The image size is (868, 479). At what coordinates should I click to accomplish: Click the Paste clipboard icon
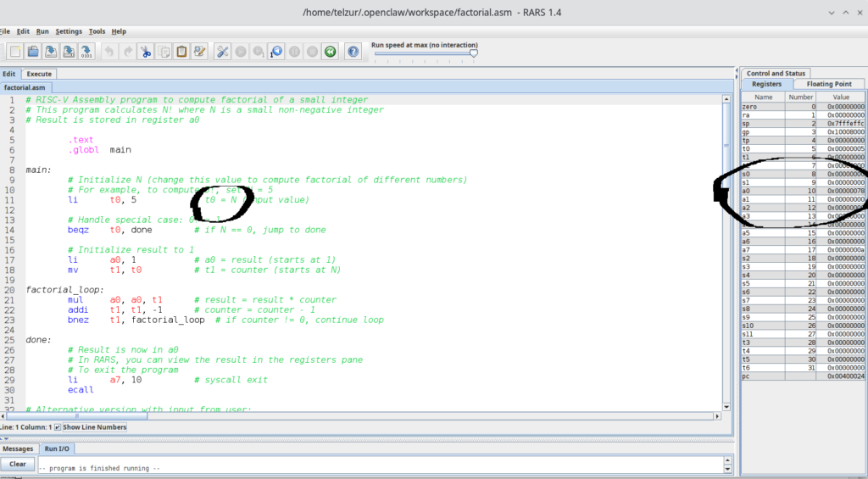click(x=181, y=52)
